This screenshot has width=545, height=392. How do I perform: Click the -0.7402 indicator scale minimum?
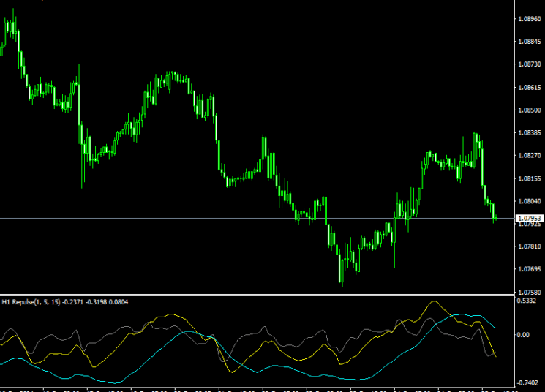click(x=527, y=383)
